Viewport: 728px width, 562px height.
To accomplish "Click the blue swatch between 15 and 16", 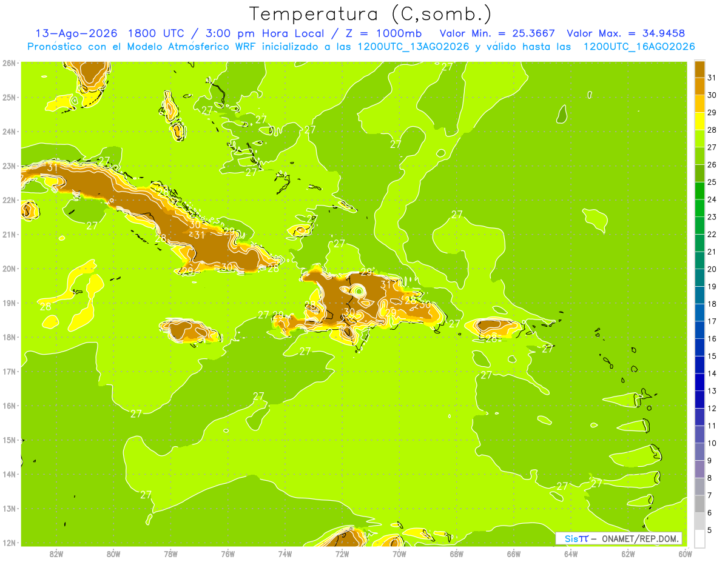I will pyautogui.click(x=700, y=347).
